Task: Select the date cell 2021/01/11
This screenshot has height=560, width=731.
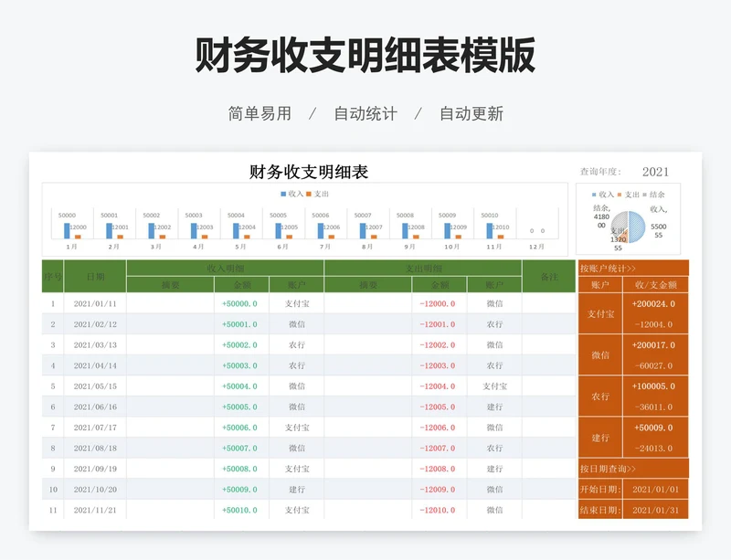Action: pyautogui.click(x=95, y=303)
